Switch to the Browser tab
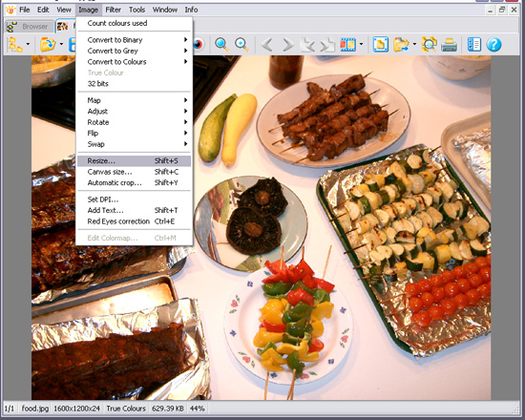525x420 pixels. tap(30, 26)
